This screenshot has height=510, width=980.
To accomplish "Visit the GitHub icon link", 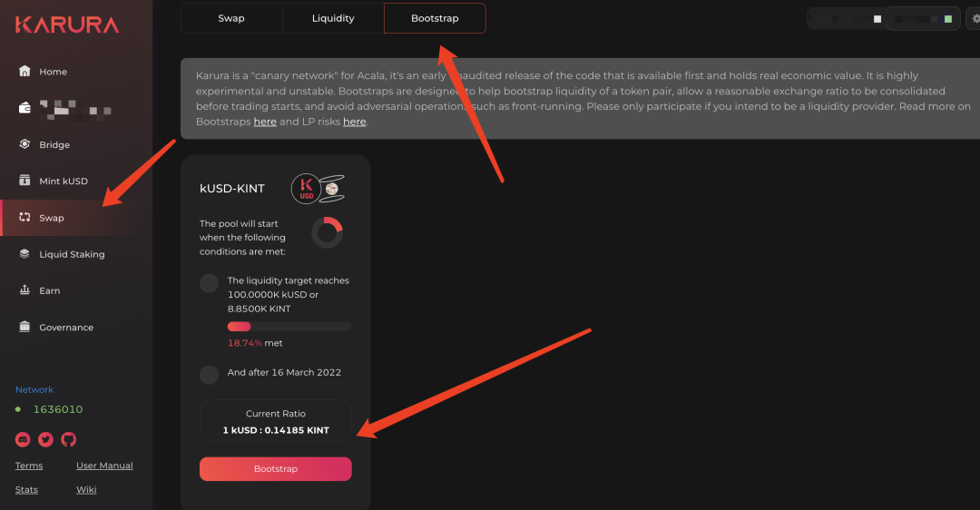I will tap(69, 439).
